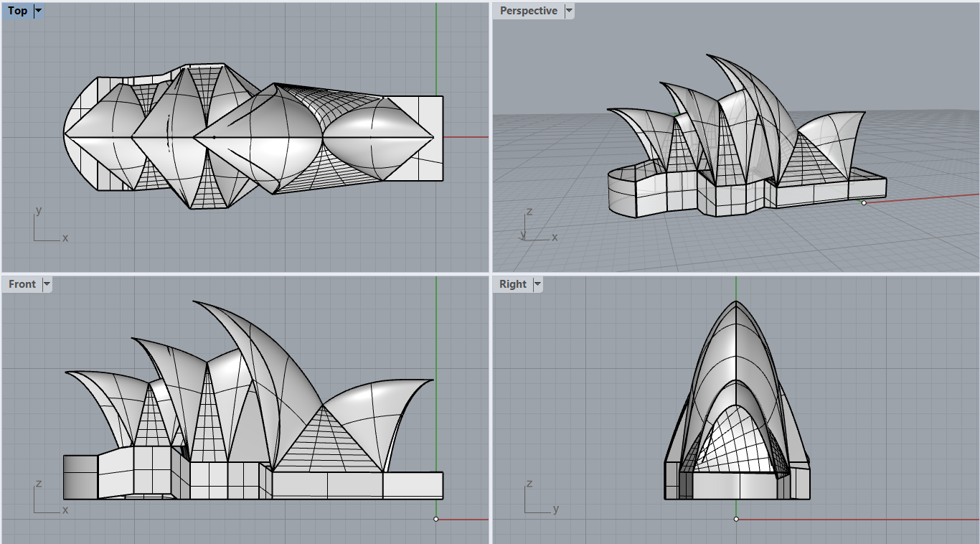Viewport: 980px width, 544px height.
Task: Select the model in the Right viewport
Action: pyautogui.click(x=738, y=400)
